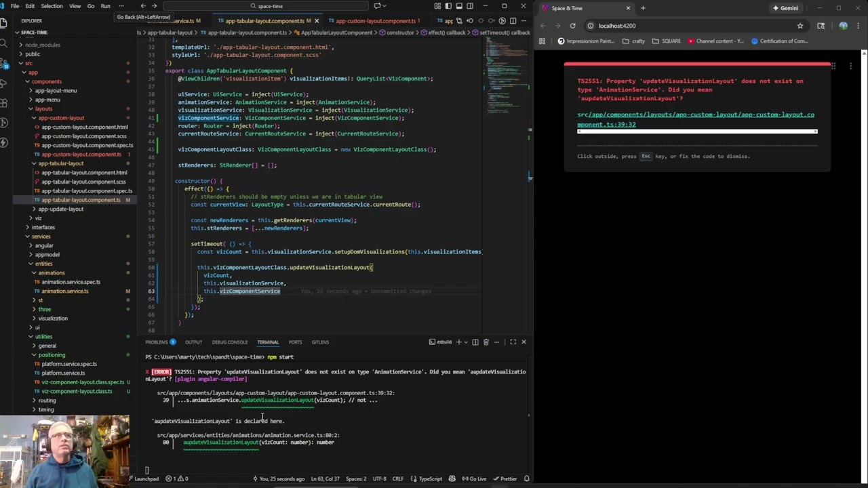Image resolution: width=868 pixels, height=488 pixels.
Task: Switch to the GitLens panel tab
Action: click(320, 342)
